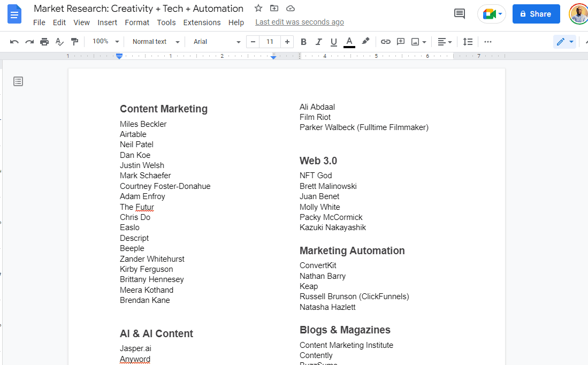Click the document title to rename
Screen dimensions: 588x365
[139, 9]
